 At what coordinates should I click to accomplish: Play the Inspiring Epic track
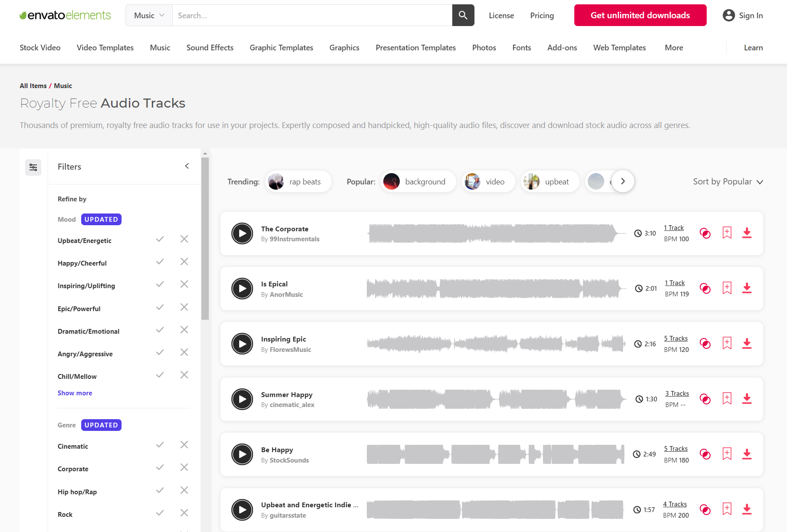pos(242,344)
